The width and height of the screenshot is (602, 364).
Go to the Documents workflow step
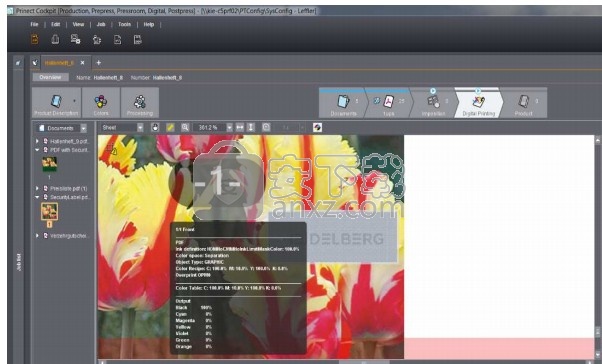343,104
